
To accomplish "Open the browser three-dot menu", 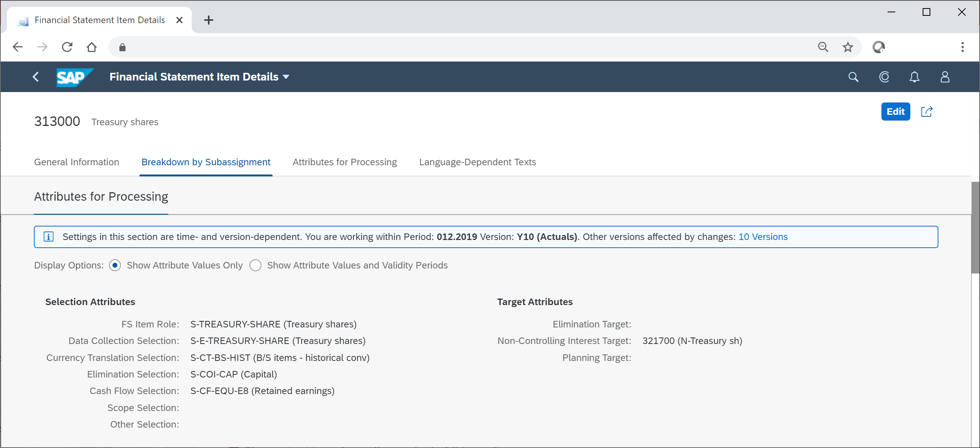I will tap(962, 47).
